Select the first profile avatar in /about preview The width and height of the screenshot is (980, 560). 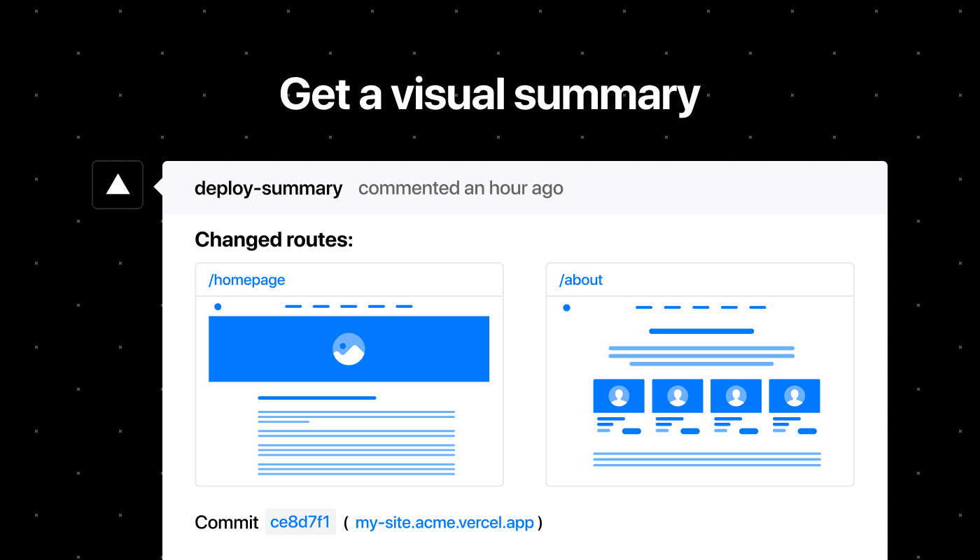(619, 396)
